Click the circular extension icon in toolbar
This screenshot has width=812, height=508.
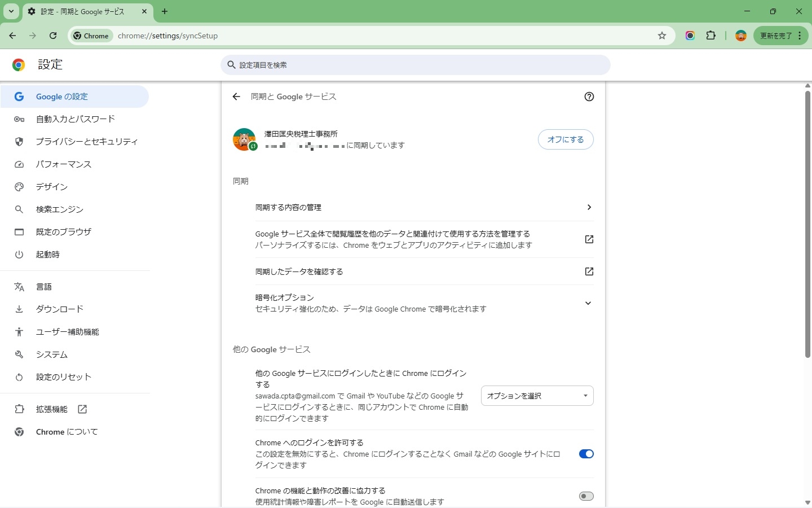[x=690, y=36]
